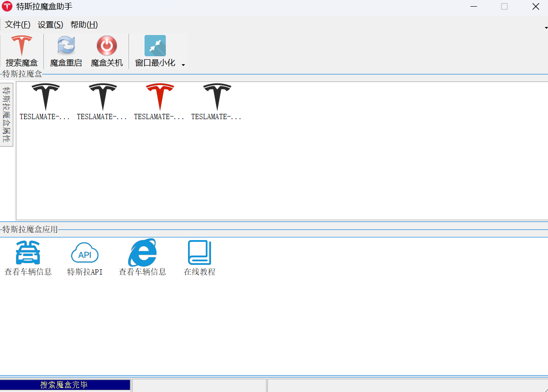Click the small arrow at menu bar's right end

click(546, 28)
